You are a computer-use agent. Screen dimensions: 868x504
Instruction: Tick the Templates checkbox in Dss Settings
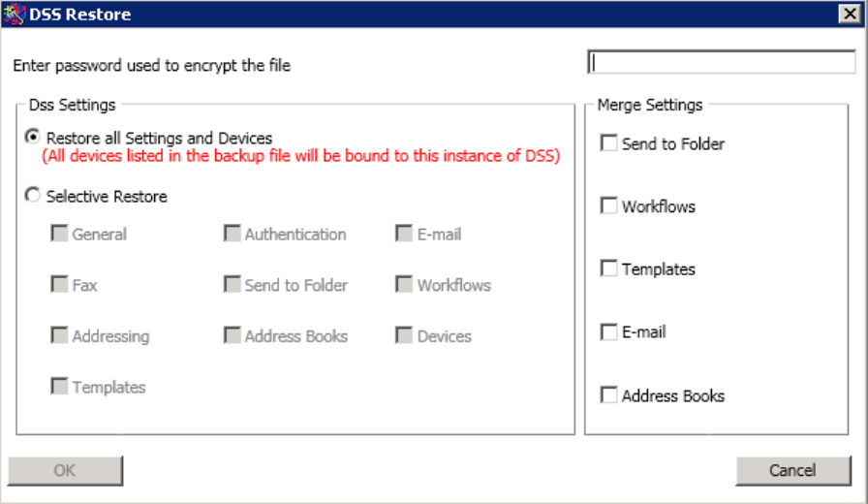pyautogui.click(x=59, y=387)
